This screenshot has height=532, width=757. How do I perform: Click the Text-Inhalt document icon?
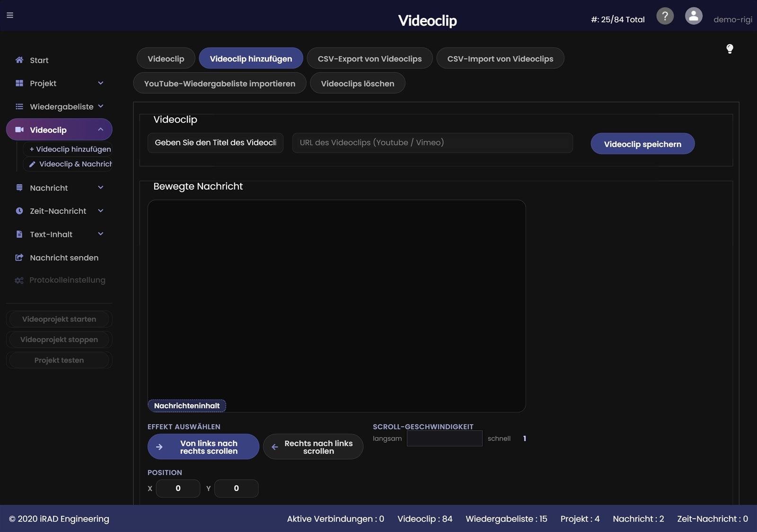coord(19,234)
